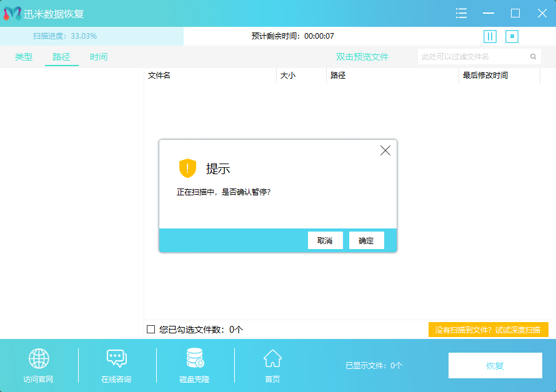Click the orange deep scan prompt button
The height and width of the screenshot is (392, 556).
[x=488, y=330]
